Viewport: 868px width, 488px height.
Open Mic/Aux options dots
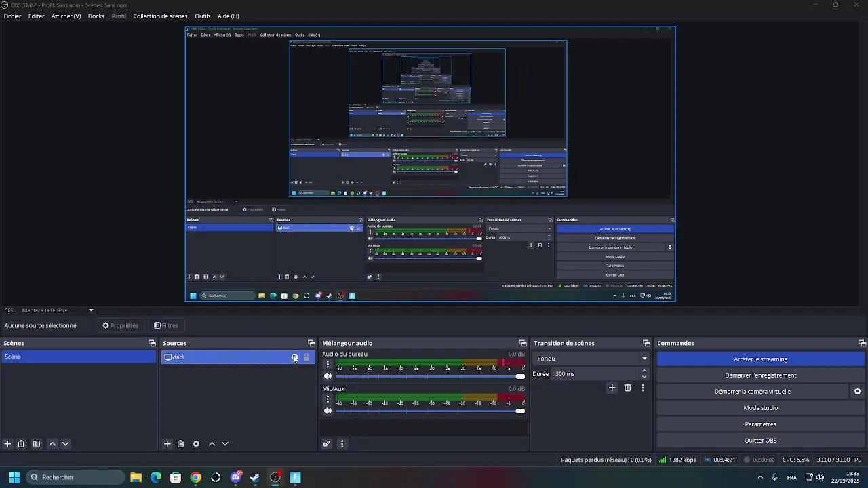pyautogui.click(x=328, y=399)
